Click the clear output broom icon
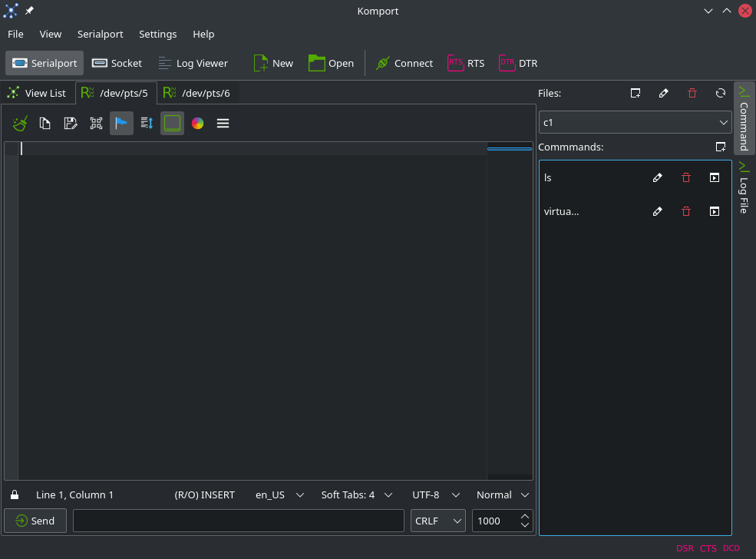Screen dimensions: 756x559 20,124
